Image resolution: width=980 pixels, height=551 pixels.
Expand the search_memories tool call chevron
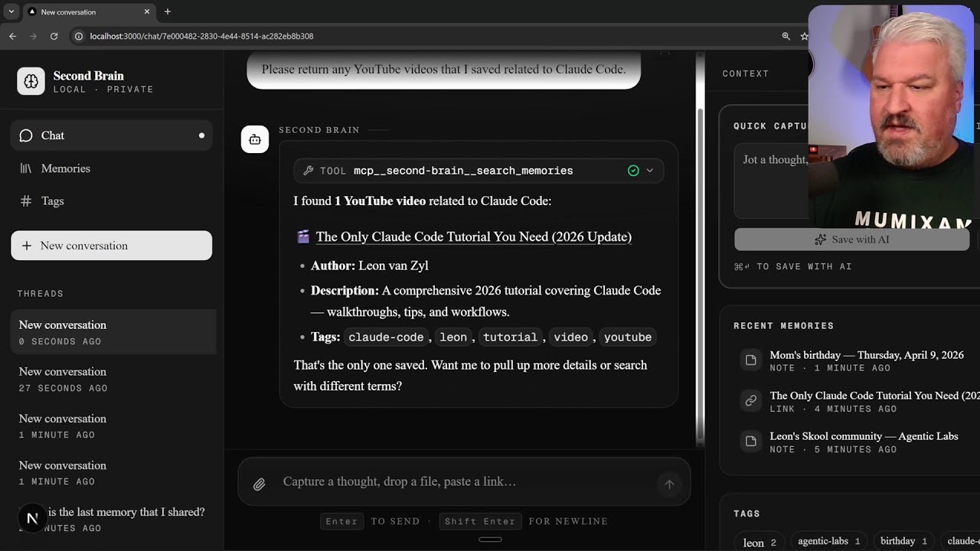coord(650,171)
